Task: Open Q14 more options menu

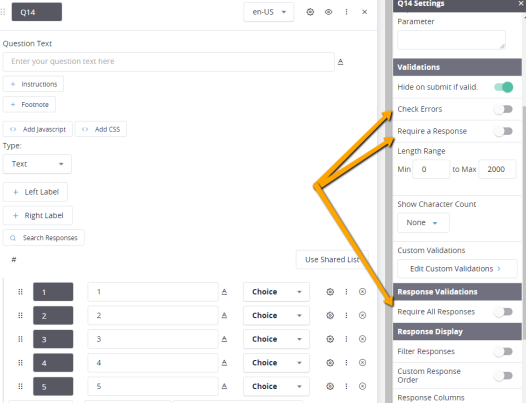Action: (x=346, y=12)
